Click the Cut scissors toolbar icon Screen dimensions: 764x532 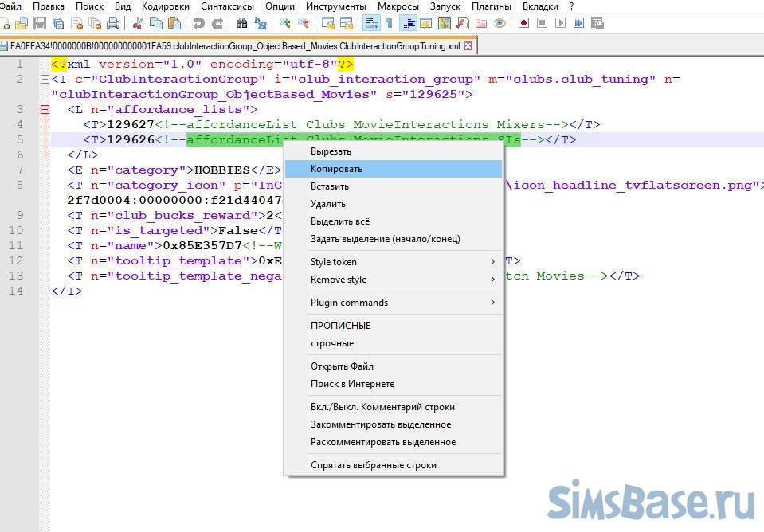tap(138, 23)
